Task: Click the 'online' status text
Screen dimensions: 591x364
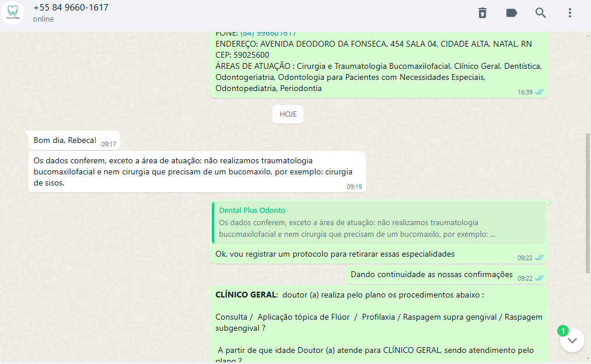Action: (x=43, y=19)
